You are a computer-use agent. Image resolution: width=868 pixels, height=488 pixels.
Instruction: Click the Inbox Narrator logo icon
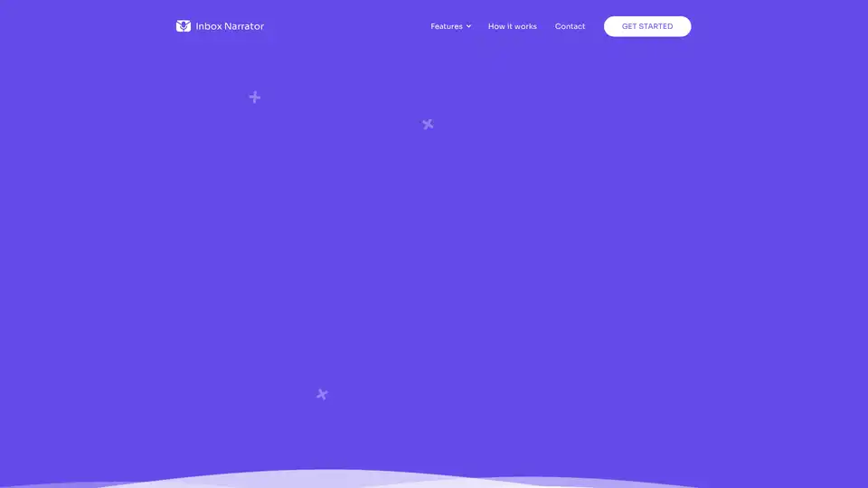(184, 26)
